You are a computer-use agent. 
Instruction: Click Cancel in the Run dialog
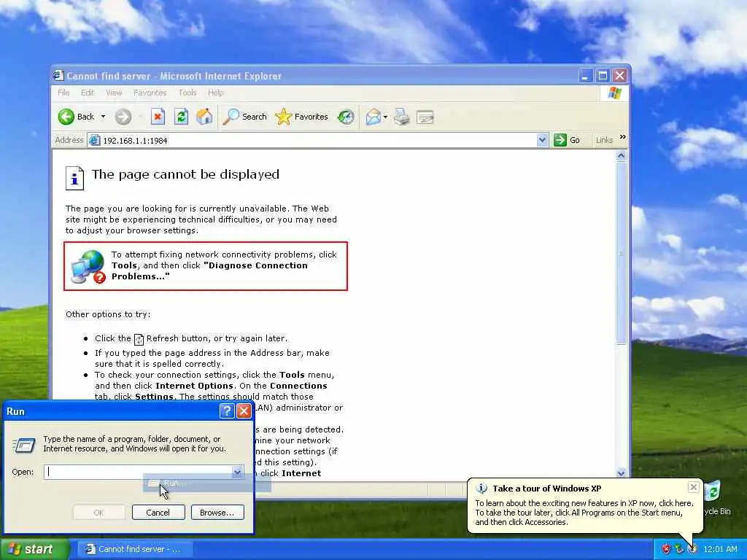point(158,513)
